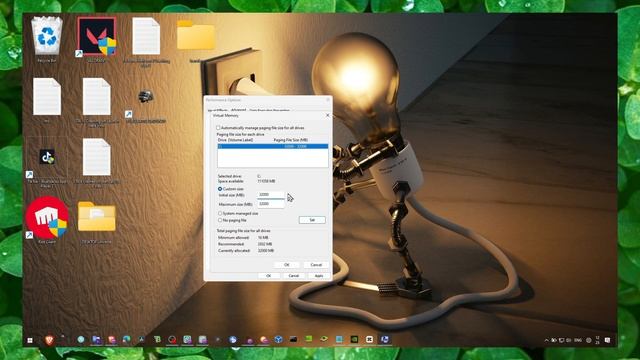640x360 pixels.
Task: Open the last taskbar app with the blue icon
Action: (384, 340)
